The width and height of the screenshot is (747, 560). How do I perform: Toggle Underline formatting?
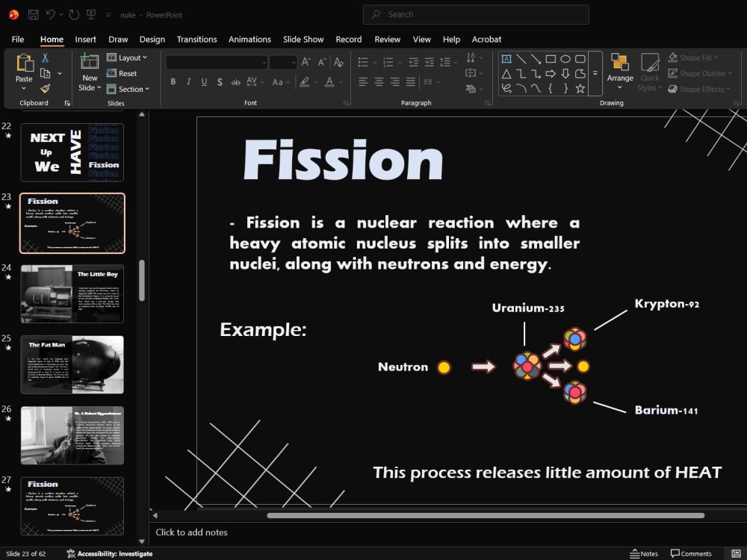(204, 82)
